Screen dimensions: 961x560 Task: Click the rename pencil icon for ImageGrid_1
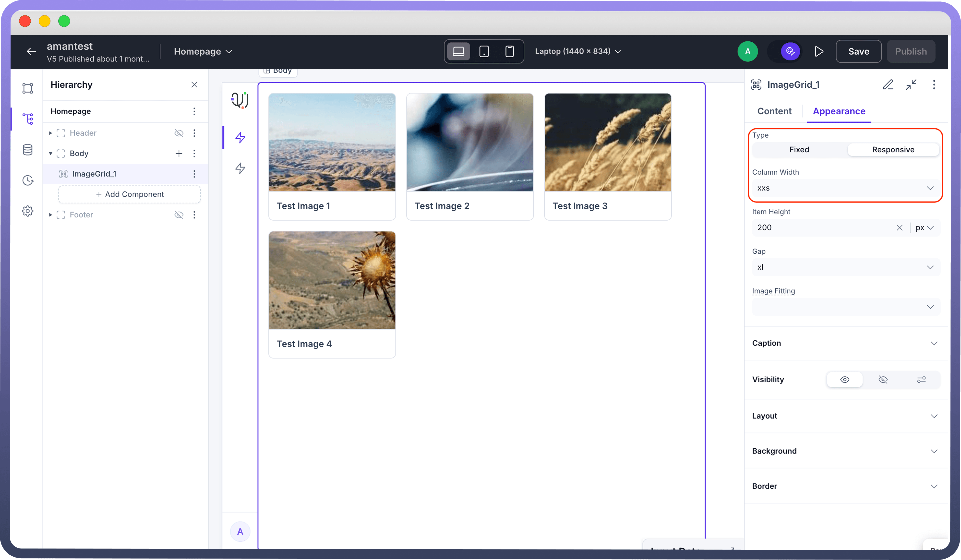(x=888, y=85)
